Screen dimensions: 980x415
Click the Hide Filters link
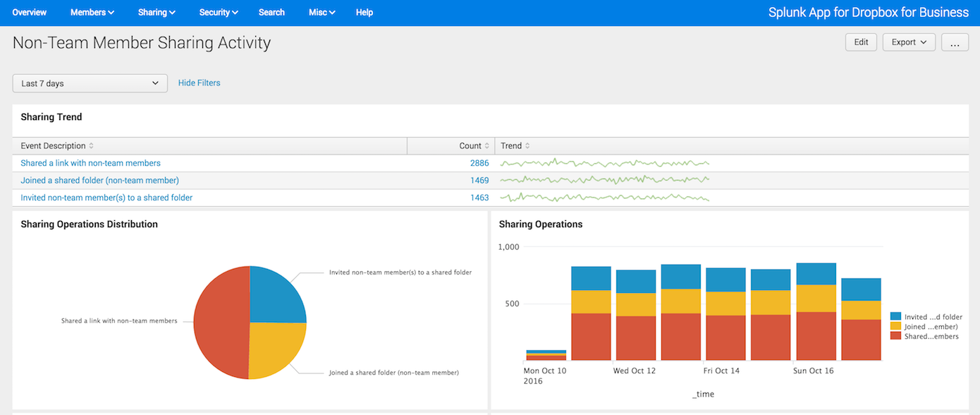(199, 83)
